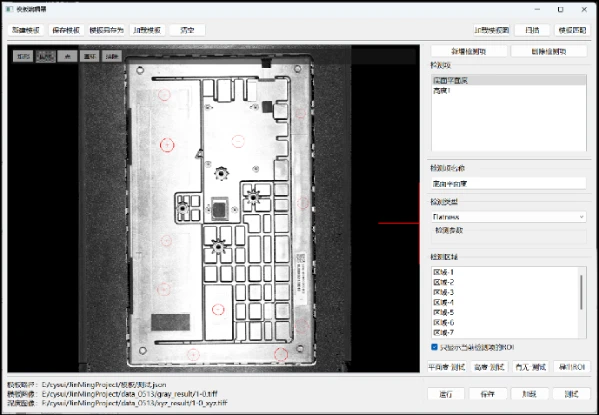Select 底面平面度 in the detection item list

[509, 80]
